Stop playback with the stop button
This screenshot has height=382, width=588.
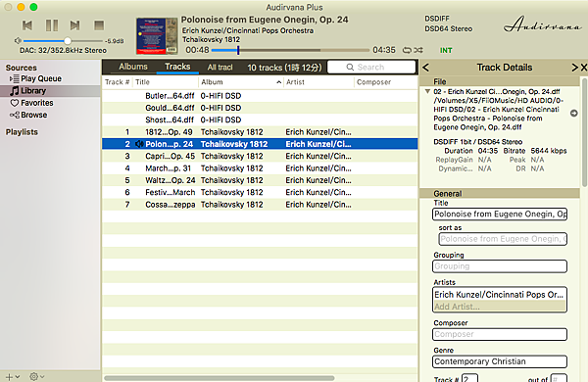99,25
